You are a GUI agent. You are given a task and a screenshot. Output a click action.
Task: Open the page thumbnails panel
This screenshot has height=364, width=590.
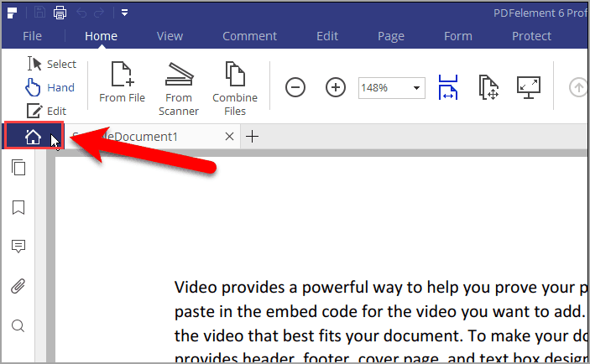pyautogui.click(x=18, y=168)
